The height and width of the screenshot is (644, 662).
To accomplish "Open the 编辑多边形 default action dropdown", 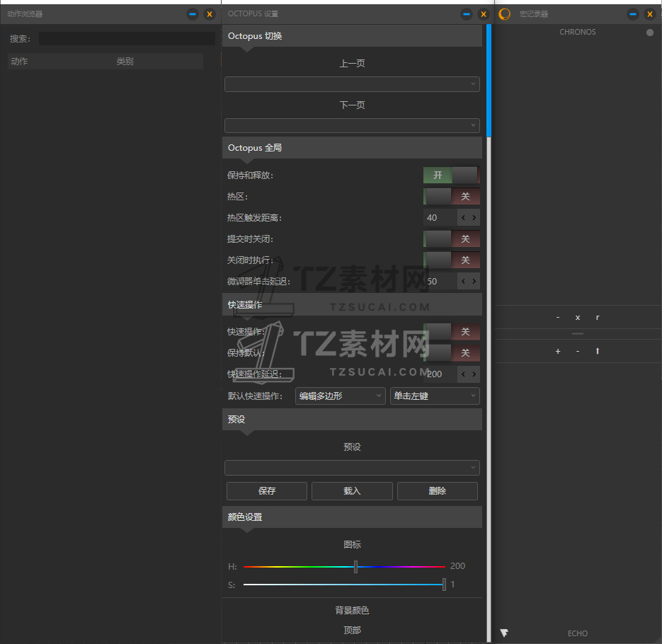I will (x=341, y=396).
